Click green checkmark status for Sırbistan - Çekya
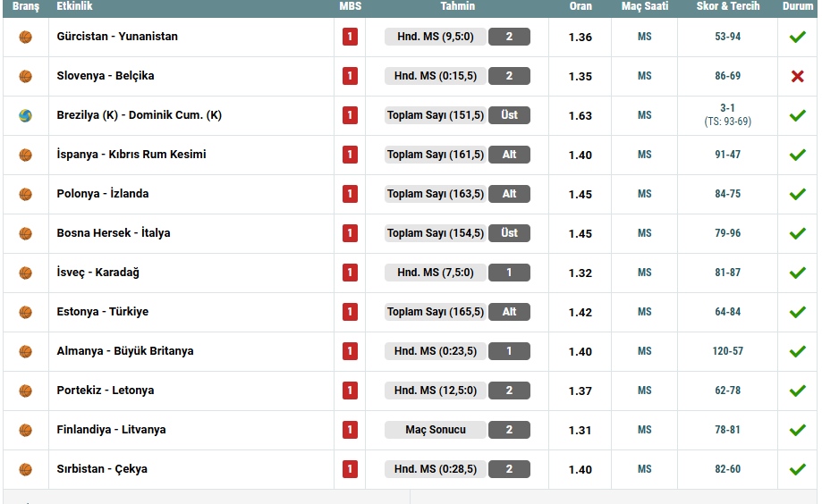This screenshot has width=822, height=504. (x=797, y=469)
